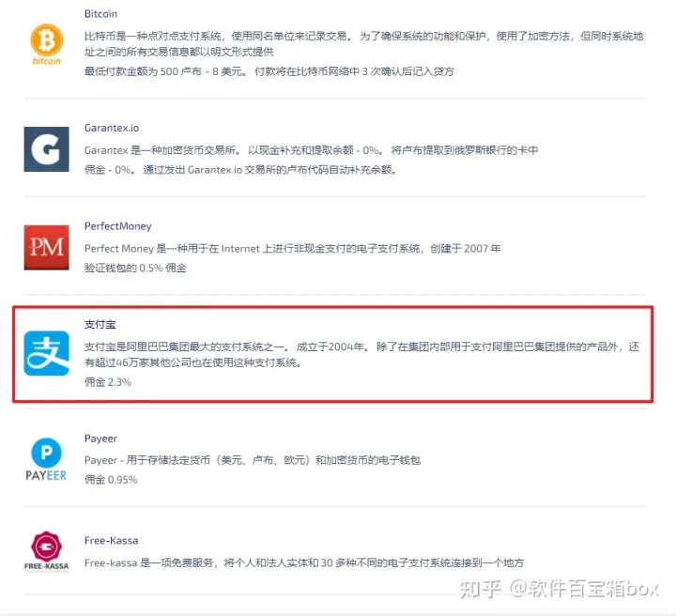Open the Garantex.io title link

(x=112, y=128)
